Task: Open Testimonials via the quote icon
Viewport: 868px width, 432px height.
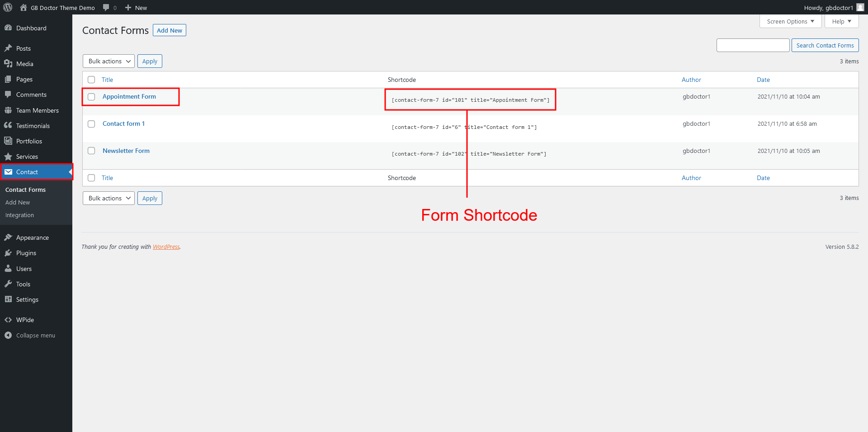Action: point(8,126)
